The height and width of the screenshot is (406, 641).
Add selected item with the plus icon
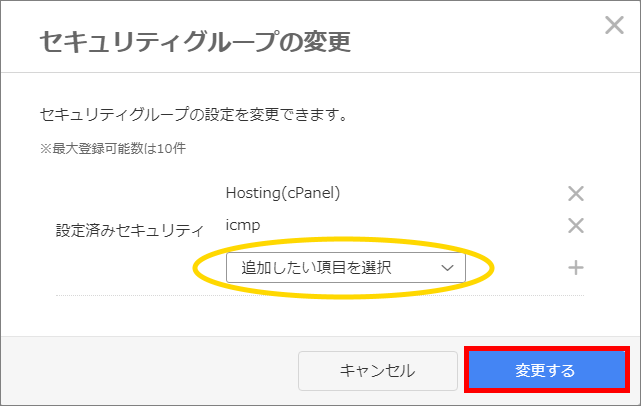[x=576, y=268]
